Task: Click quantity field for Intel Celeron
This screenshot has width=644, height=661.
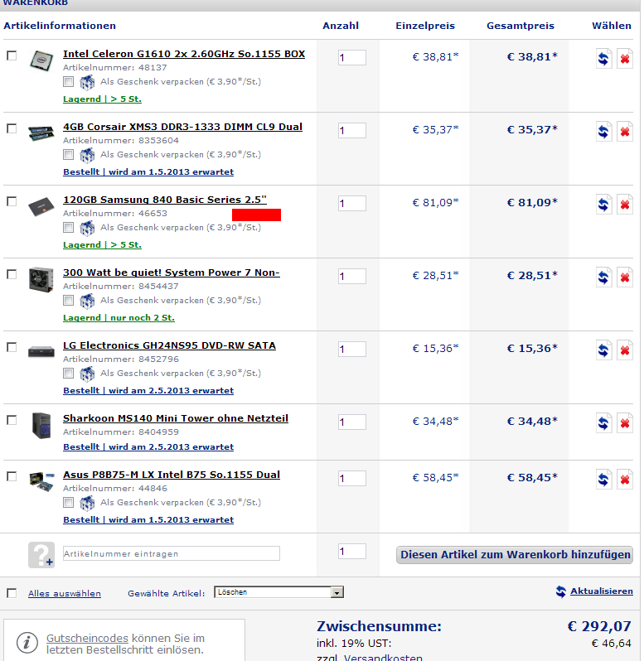Action: (351, 58)
